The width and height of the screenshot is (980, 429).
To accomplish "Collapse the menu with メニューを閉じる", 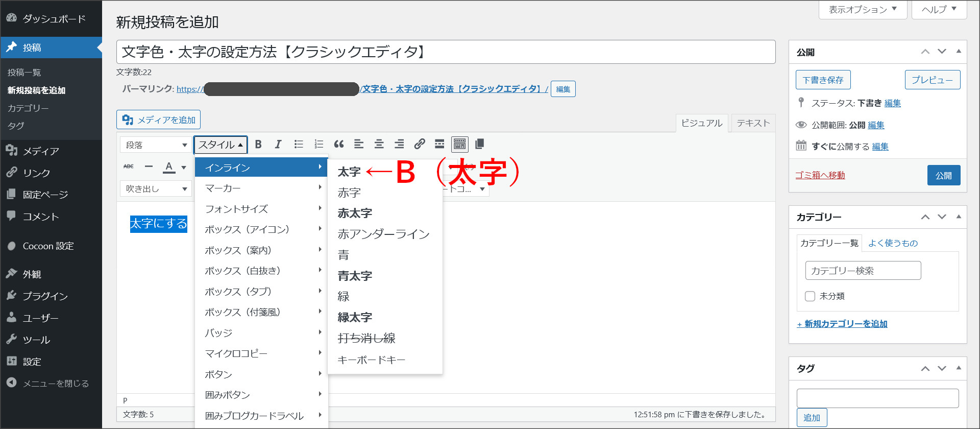I will point(51,383).
